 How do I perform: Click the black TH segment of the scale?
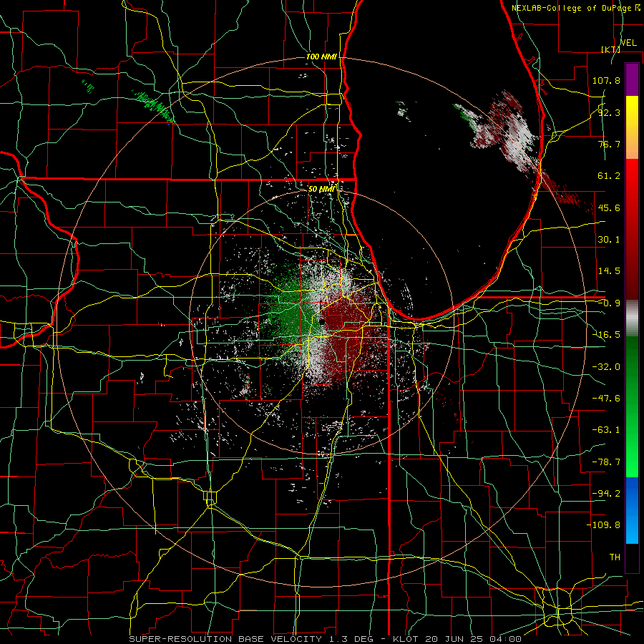click(632, 557)
